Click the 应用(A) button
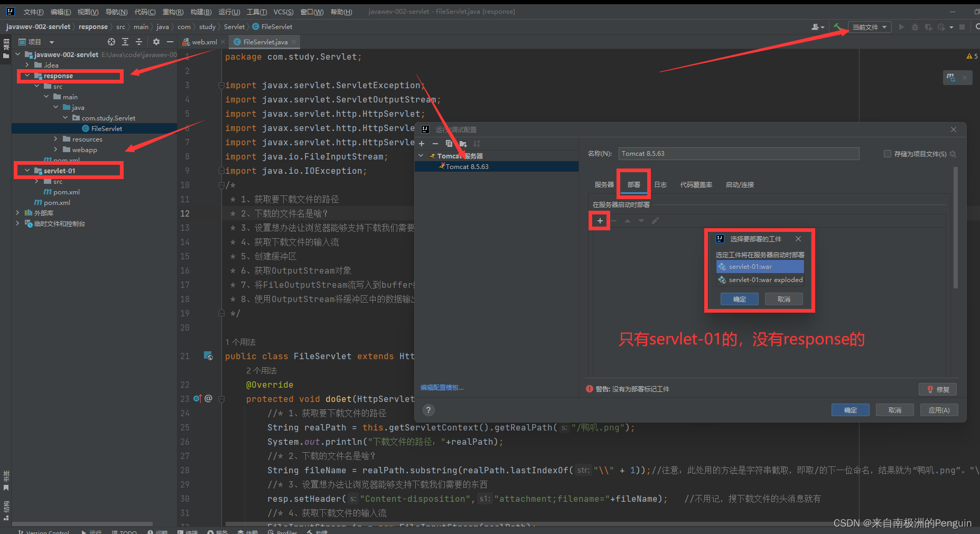 (x=939, y=410)
